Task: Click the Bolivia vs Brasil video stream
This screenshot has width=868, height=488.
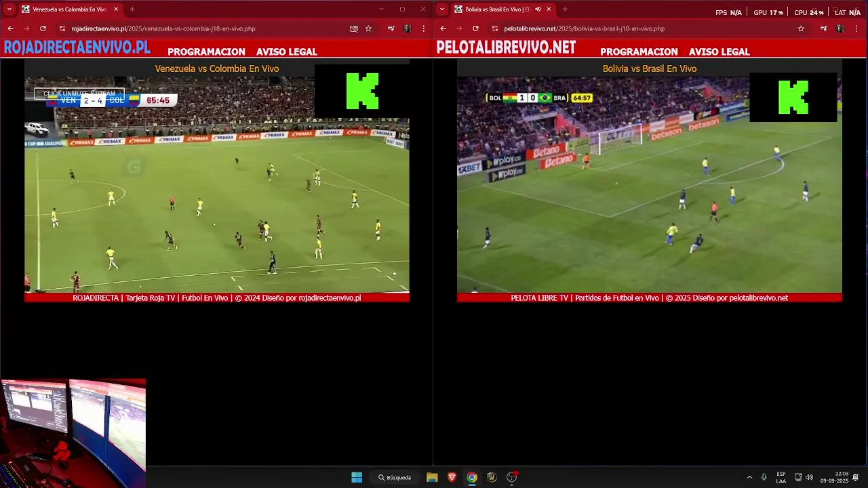Action: pos(650,184)
